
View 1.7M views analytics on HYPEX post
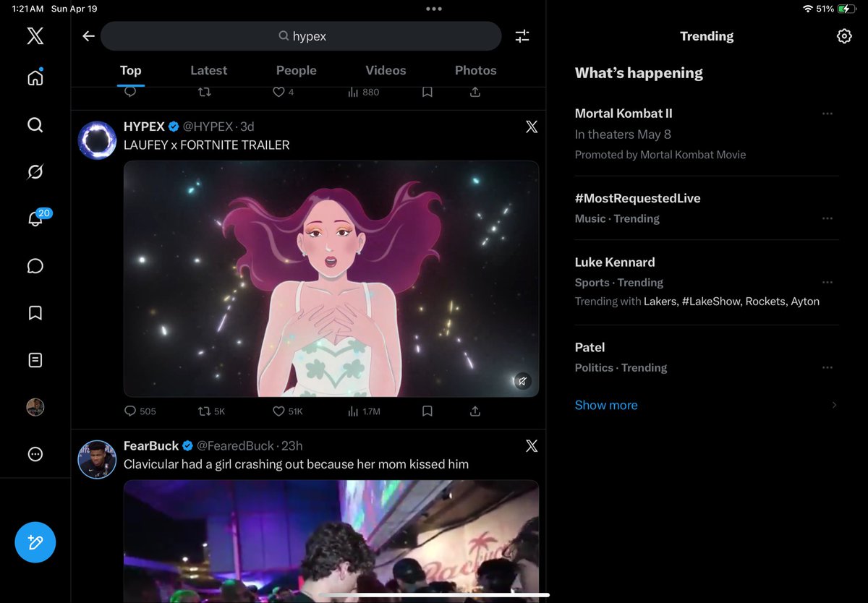point(364,411)
